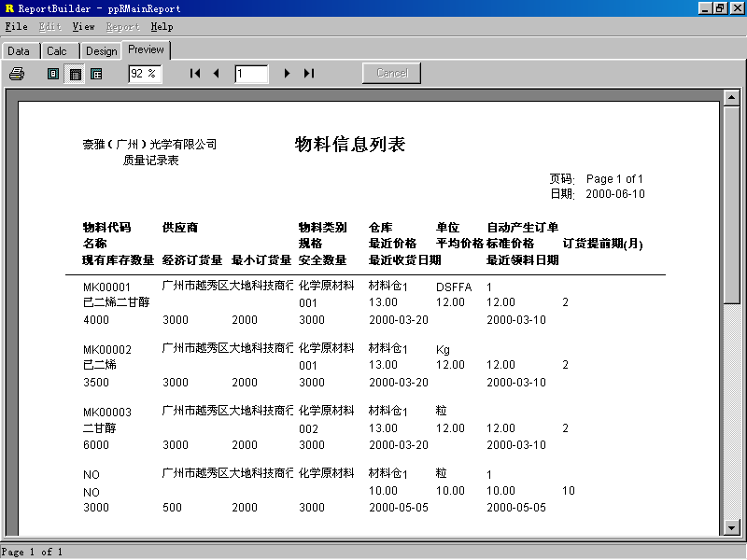Screen dimensions: 747x560
Task: Open the File menu
Action: coord(16,27)
